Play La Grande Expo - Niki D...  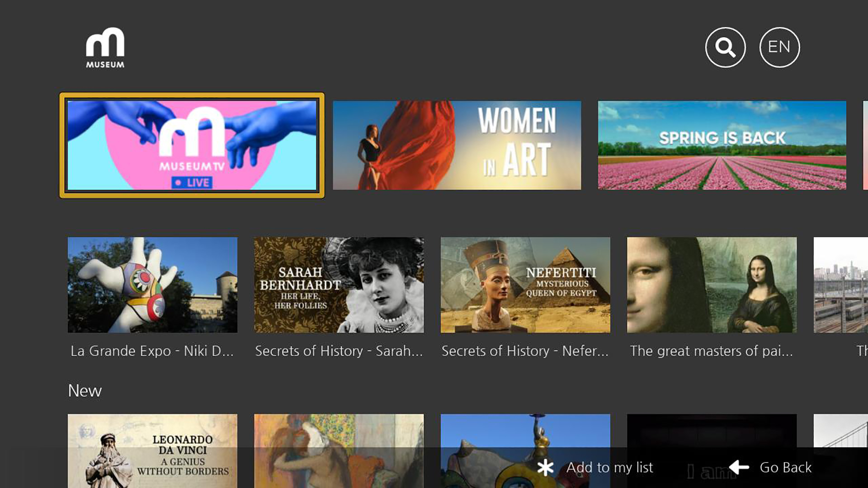(152, 285)
